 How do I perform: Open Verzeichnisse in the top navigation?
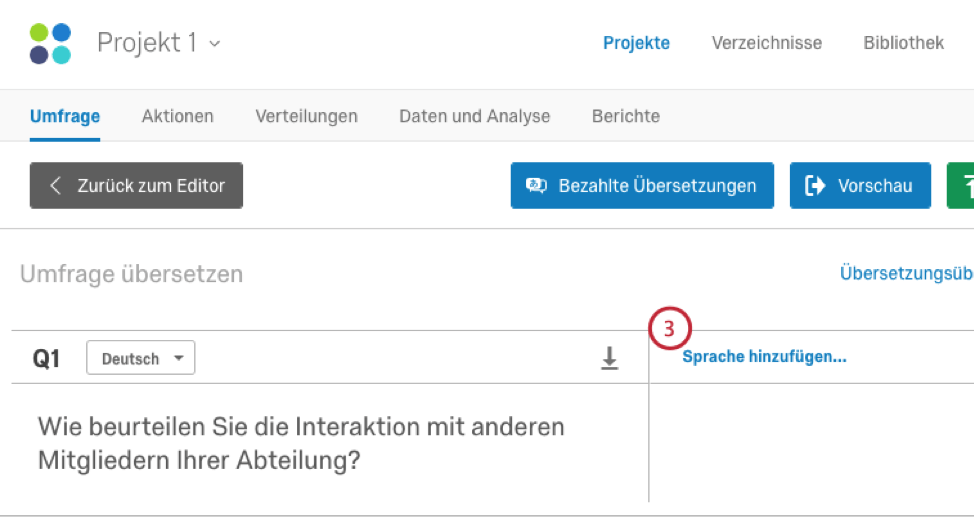coord(767,43)
